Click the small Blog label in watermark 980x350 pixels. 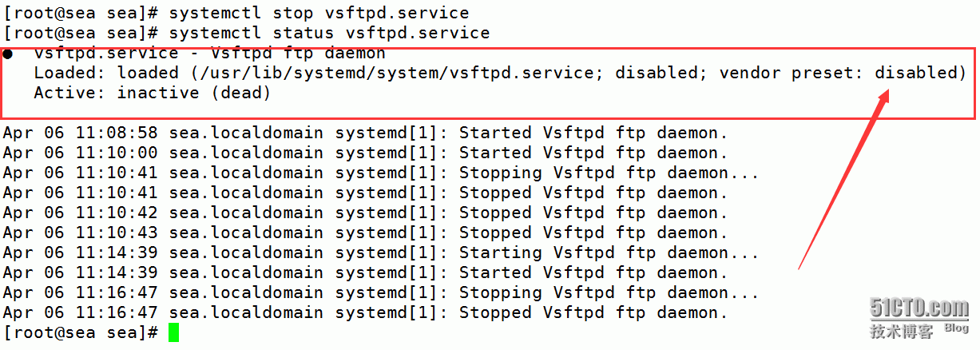tap(956, 328)
